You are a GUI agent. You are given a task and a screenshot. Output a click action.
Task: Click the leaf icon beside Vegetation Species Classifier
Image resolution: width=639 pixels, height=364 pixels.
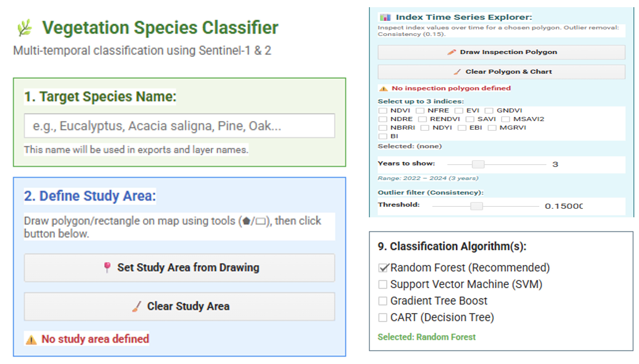25,28
